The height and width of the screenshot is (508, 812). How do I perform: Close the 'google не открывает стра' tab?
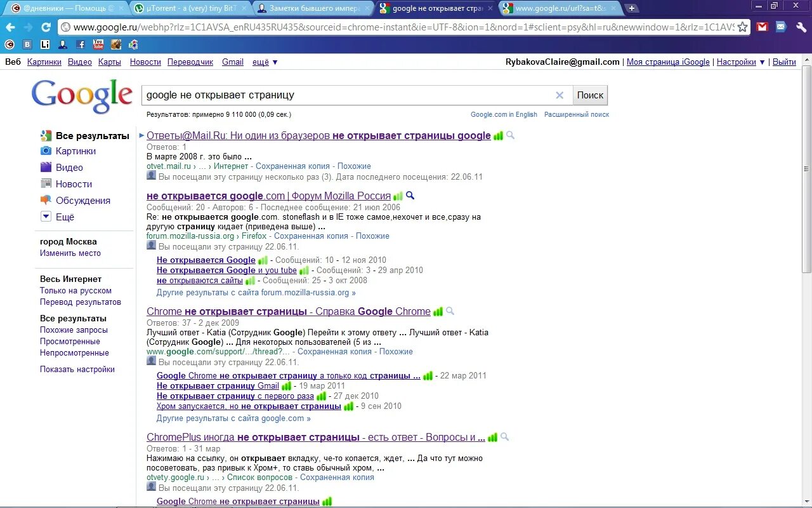(490, 8)
